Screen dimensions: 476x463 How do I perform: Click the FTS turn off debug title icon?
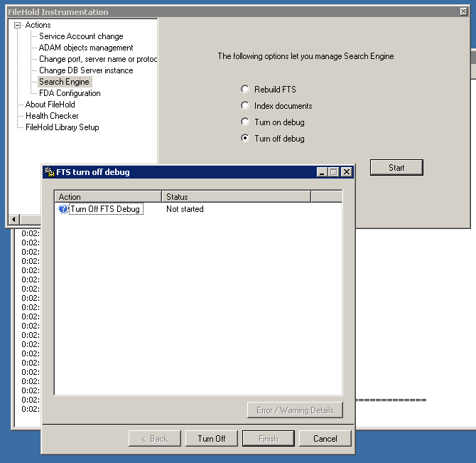49,172
